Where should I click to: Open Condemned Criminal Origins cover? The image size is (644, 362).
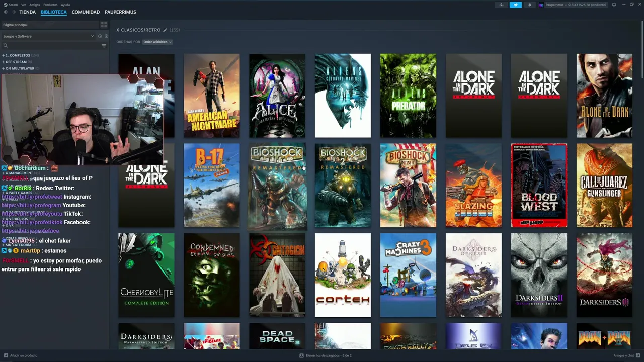(x=212, y=275)
